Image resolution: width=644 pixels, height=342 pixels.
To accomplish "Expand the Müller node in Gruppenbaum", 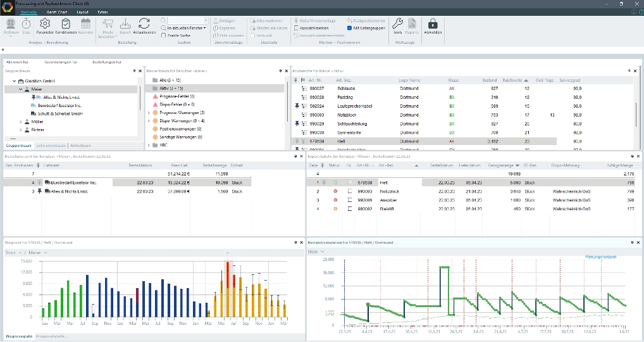I will pos(20,122).
